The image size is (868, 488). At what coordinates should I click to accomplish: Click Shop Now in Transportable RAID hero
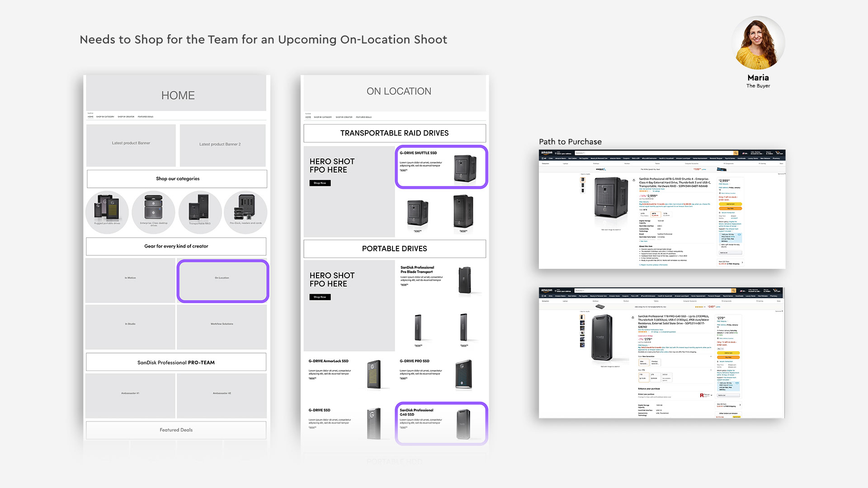pyautogui.click(x=320, y=183)
